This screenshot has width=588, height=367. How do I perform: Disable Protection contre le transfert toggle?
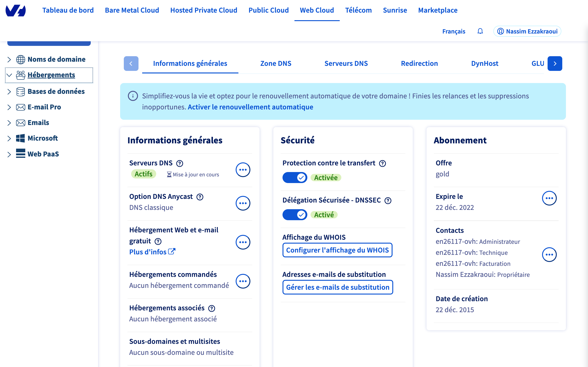[x=295, y=178]
